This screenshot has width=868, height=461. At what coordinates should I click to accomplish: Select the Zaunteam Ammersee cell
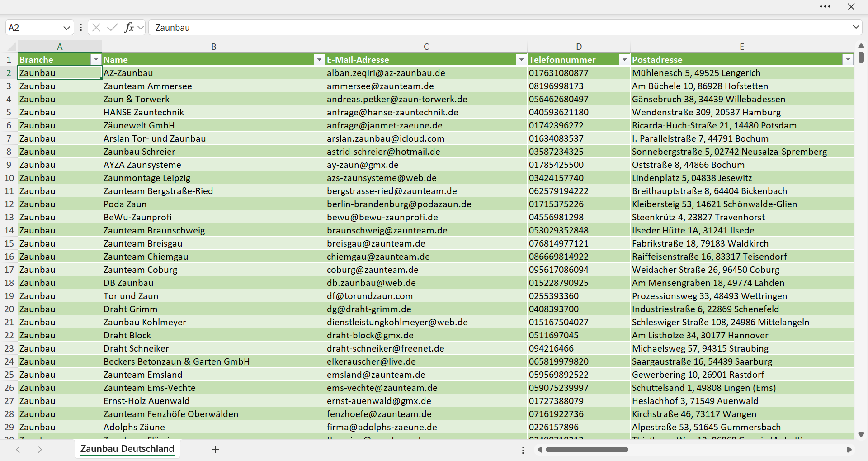click(213, 86)
